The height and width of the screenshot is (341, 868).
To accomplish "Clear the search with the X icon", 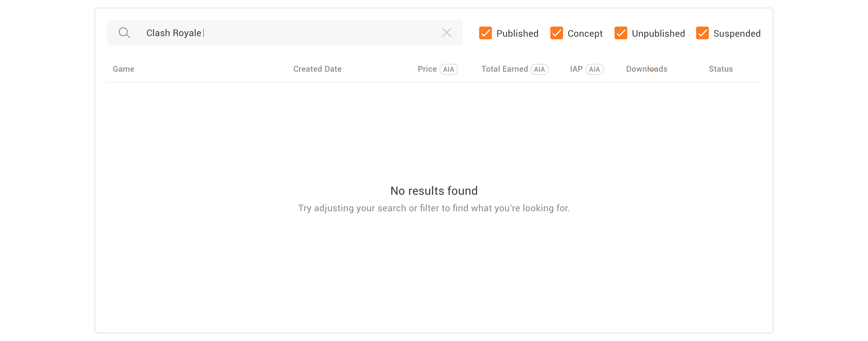I will pyautogui.click(x=446, y=33).
